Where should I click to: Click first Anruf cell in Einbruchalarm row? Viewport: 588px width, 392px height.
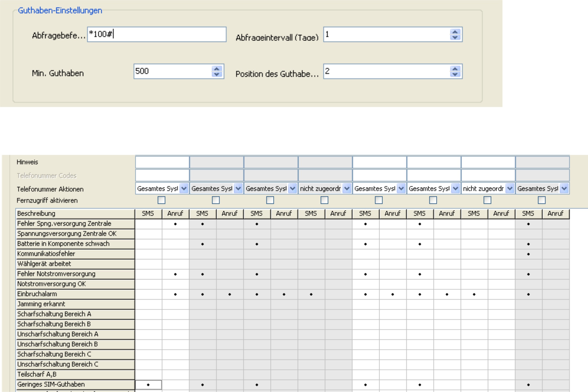(x=175, y=294)
